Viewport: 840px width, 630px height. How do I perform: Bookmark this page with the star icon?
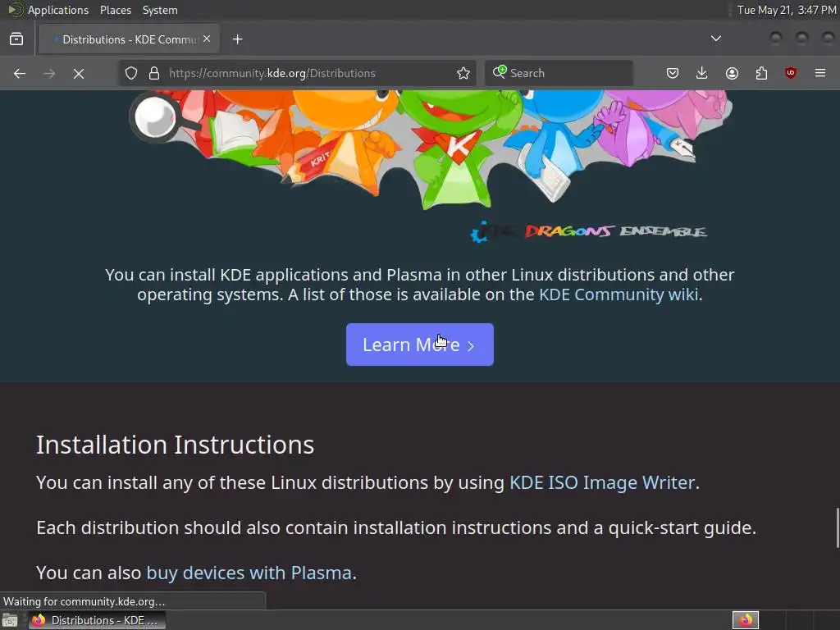[x=463, y=73]
